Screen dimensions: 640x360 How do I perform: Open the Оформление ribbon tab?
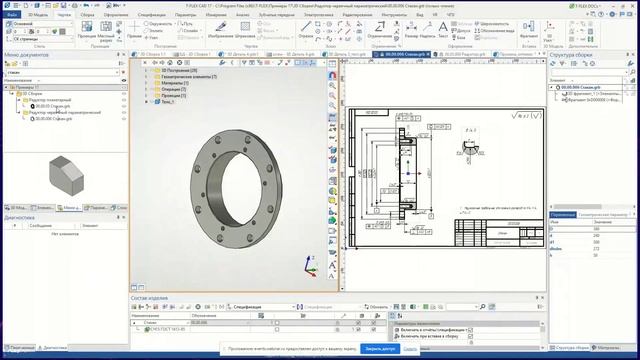116,15
